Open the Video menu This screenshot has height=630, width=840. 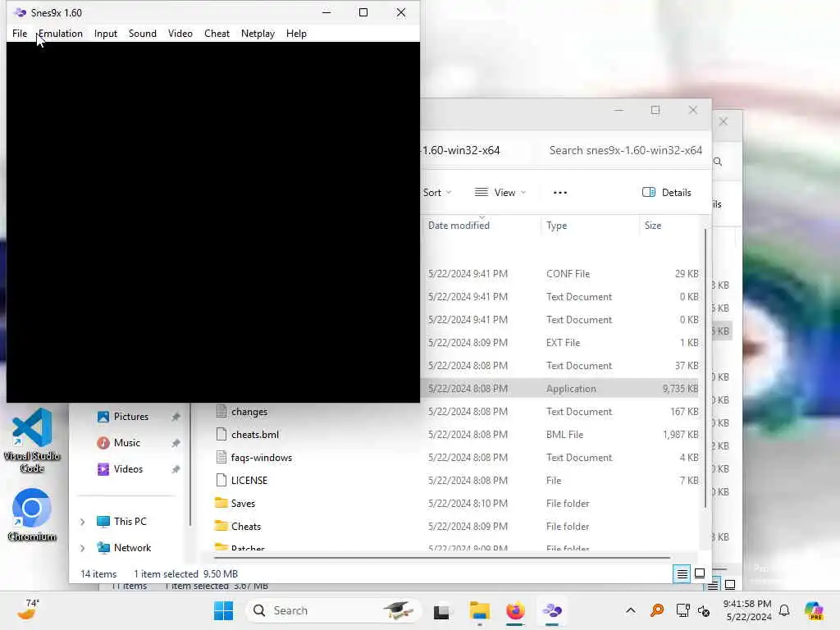180,33
